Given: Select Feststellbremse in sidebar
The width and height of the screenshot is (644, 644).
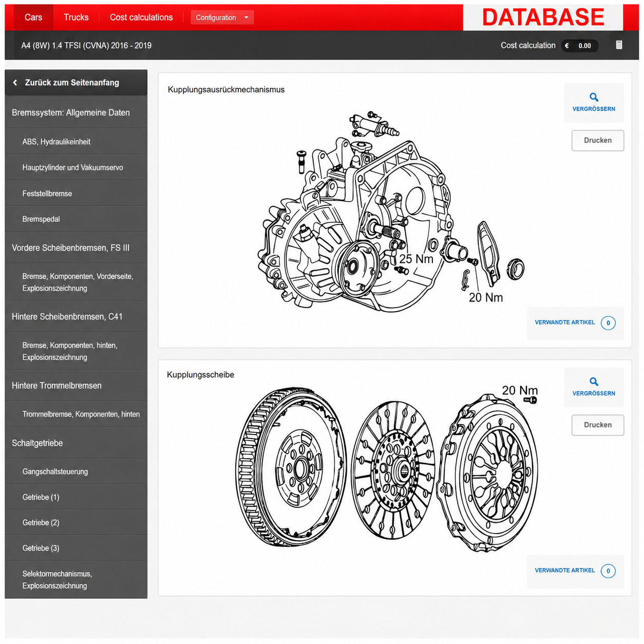Looking at the screenshot, I should (x=76, y=194).
